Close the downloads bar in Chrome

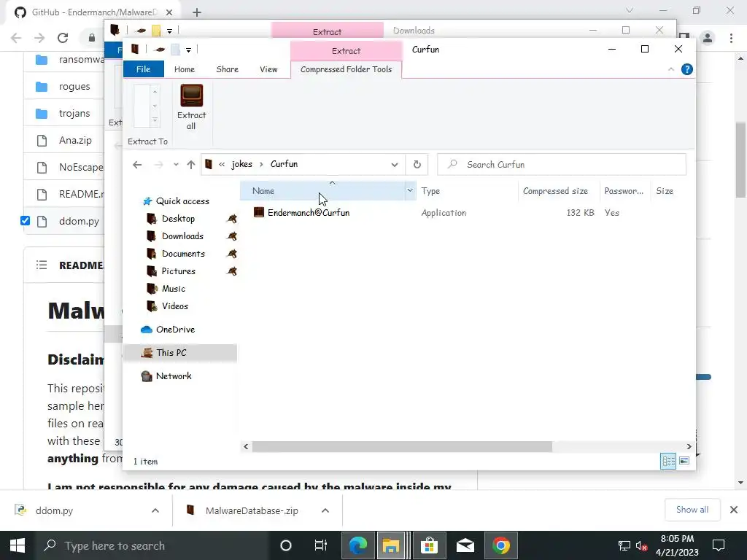(x=734, y=510)
